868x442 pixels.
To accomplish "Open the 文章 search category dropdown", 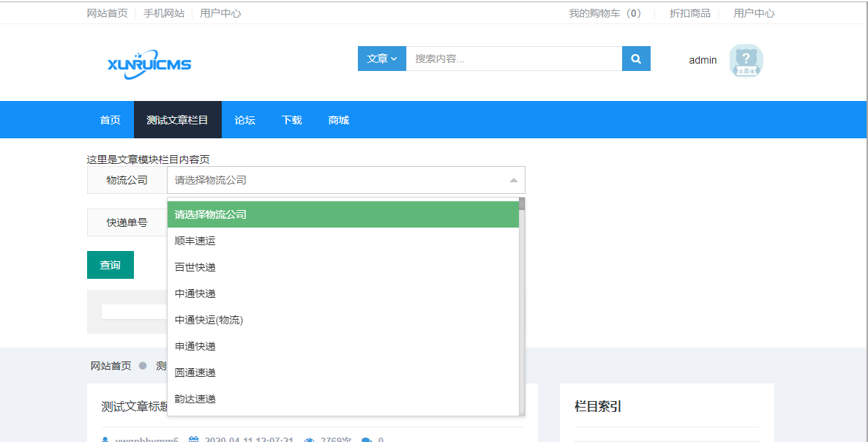I will click(382, 59).
